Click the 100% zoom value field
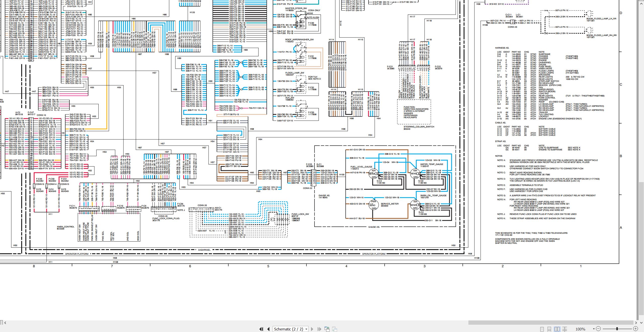This screenshot has width=644, height=332. [x=580, y=329]
